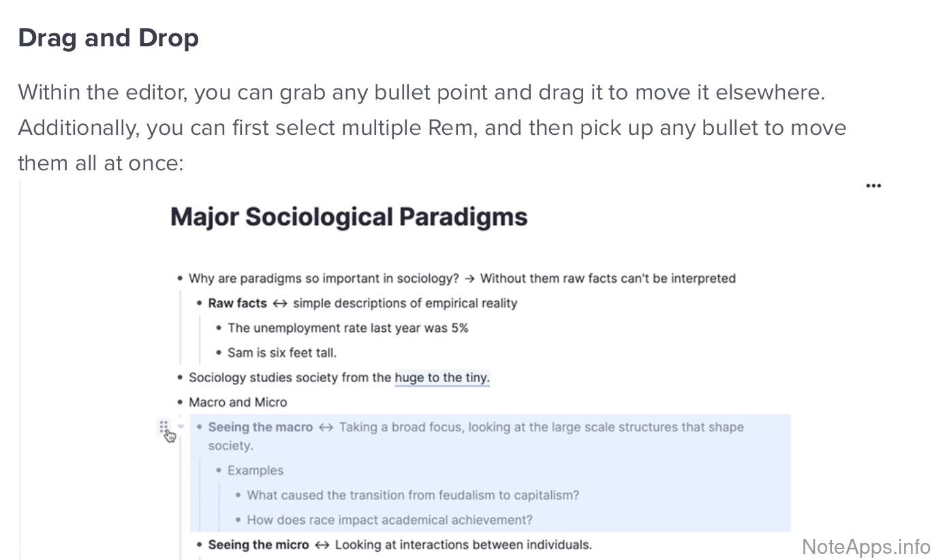This screenshot has height=560, width=932.
Task: Click the 'Macro and Micro' text
Action: (x=238, y=402)
